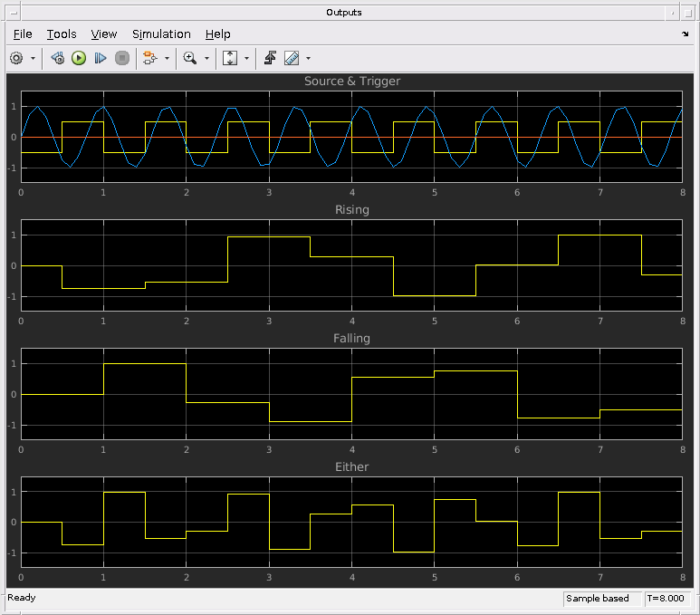This screenshot has height=615, width=700.
Task: Open the scope Configuration Properties gear icon
Action: point(16,58)
